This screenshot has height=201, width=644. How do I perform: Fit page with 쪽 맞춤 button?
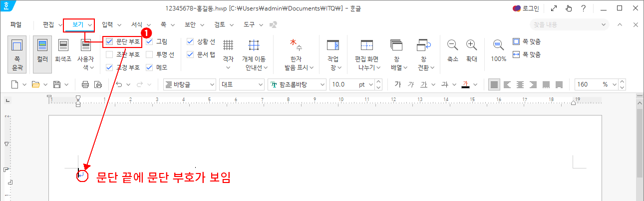pyautogui.click(x=527, y=41)
